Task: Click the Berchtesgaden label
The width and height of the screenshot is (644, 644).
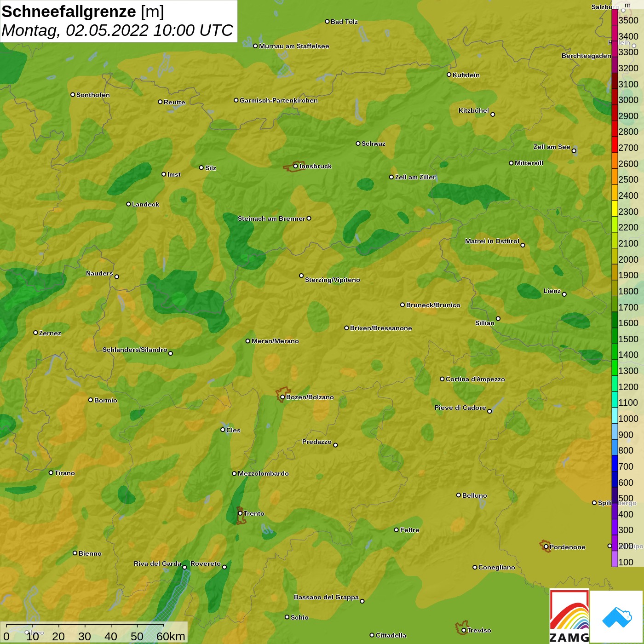Action: click(586, 56)
